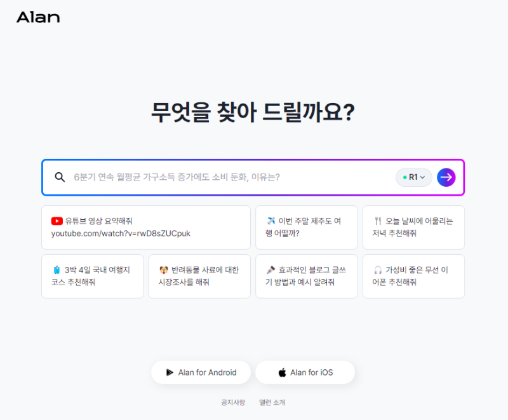Click the search query input field
508x420 pixels.
click(x=229, y=177)
